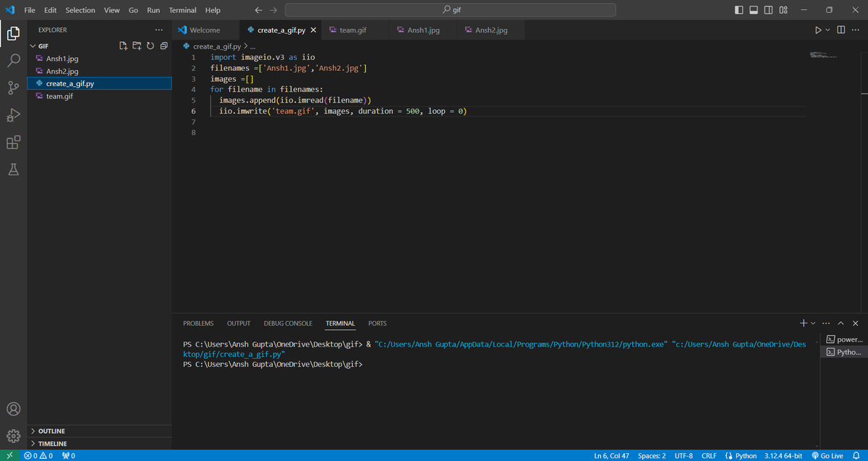Screen dimensions: 868x461
Task: Open the Explorer view in activity bar
Action: click(13, 33)
